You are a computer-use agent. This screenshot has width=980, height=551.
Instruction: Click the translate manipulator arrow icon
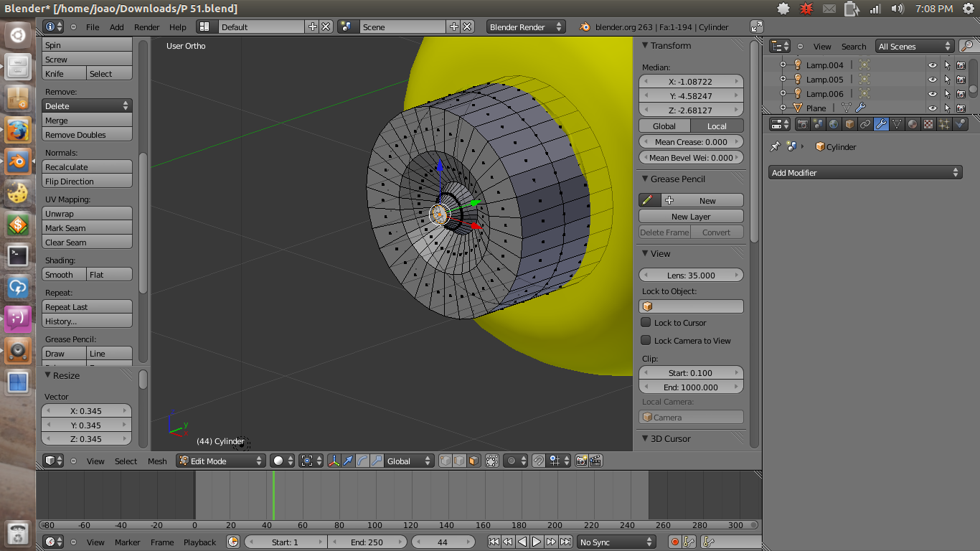[x=349, y=461]
